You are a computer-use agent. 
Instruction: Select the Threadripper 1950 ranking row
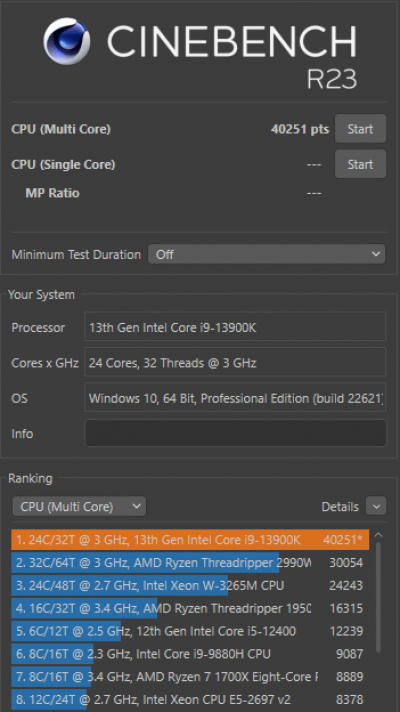tap(190, 608)
